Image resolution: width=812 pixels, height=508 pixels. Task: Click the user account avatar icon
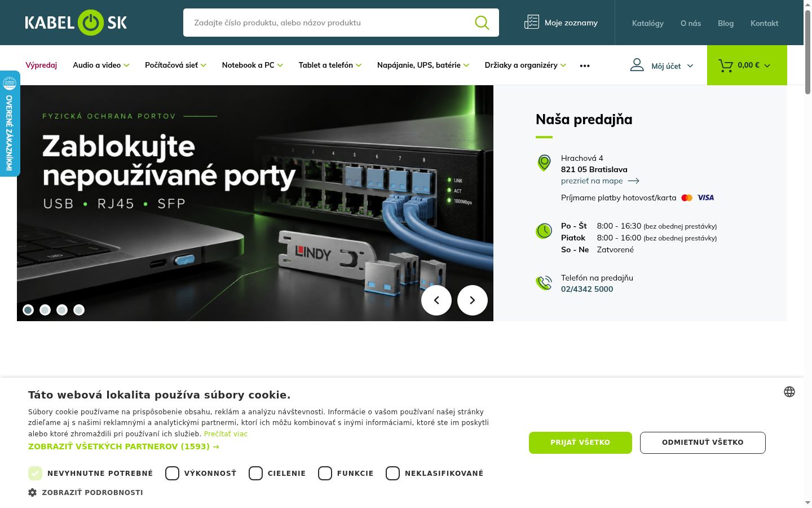[x=637, y=65]
